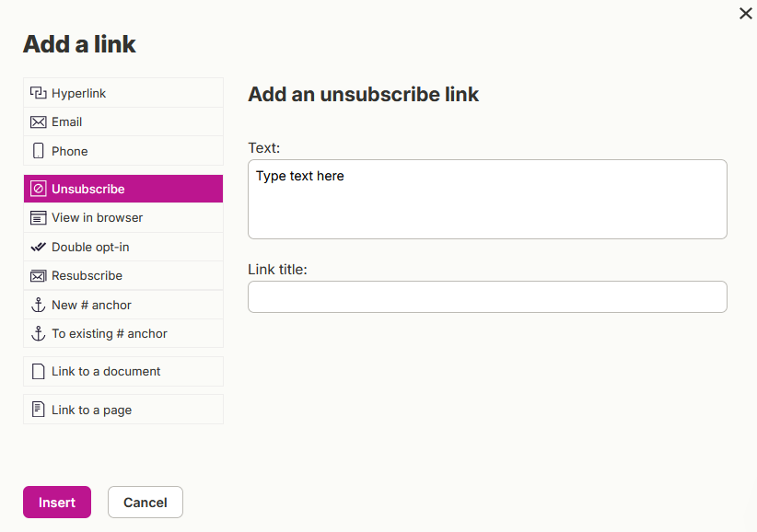Click the Hyperlink chain icon

click(x=38, y=93)
